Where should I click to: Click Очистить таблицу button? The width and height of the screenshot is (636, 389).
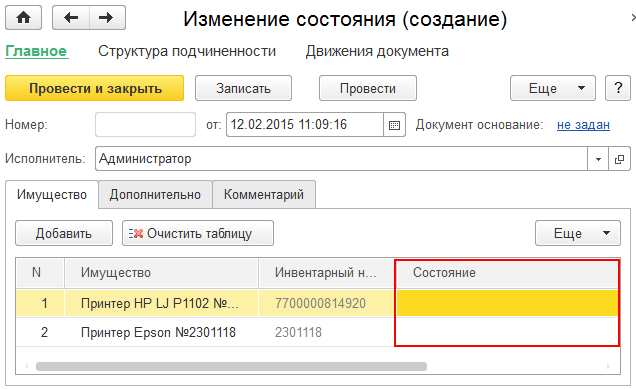click(x=198, y=233)
